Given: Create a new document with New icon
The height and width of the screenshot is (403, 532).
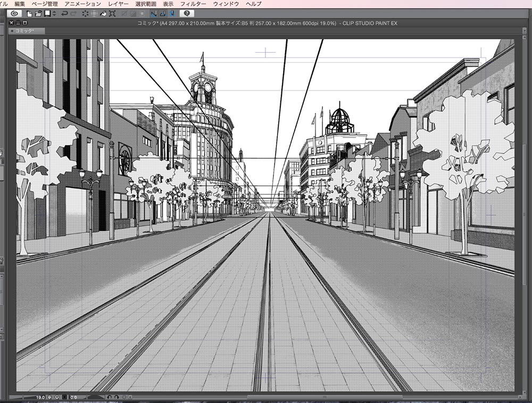Looking at the screenshot, I should pyautogui.click(x=30, y=13).
